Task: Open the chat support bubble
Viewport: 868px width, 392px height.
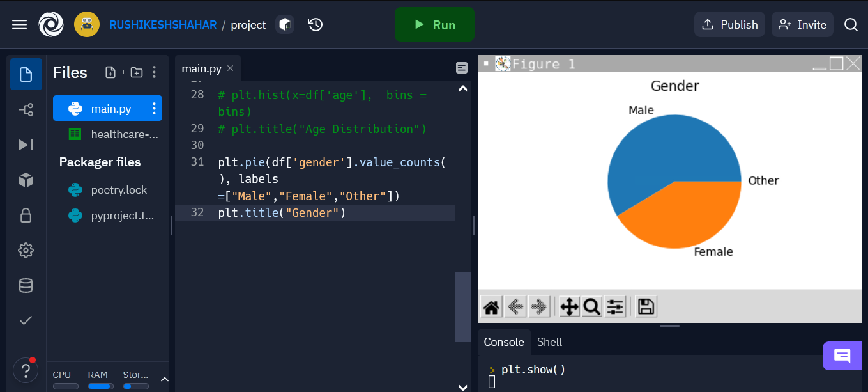Action: [842, 356]
